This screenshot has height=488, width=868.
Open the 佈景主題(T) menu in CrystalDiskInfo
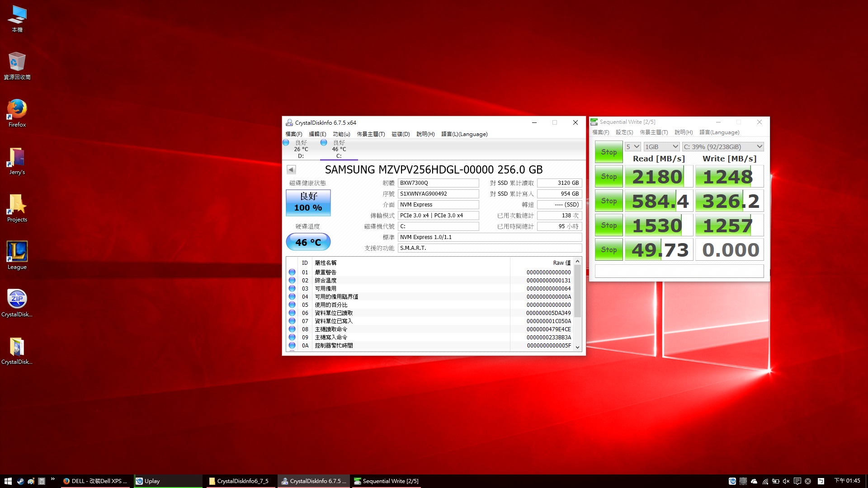[x=371, y=134]
